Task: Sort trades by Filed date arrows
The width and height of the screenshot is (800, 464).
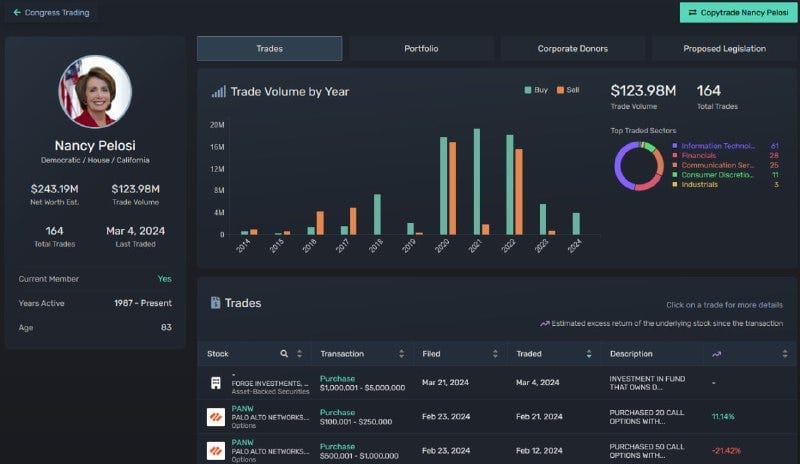Action: pyautogui.click(x=495, y=354)
